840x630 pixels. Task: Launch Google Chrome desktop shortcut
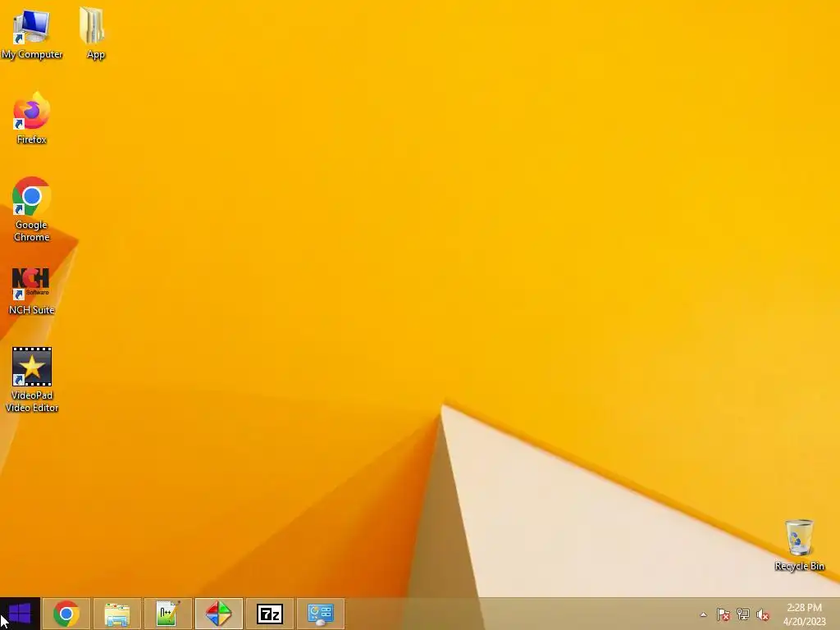pos(32,209)
